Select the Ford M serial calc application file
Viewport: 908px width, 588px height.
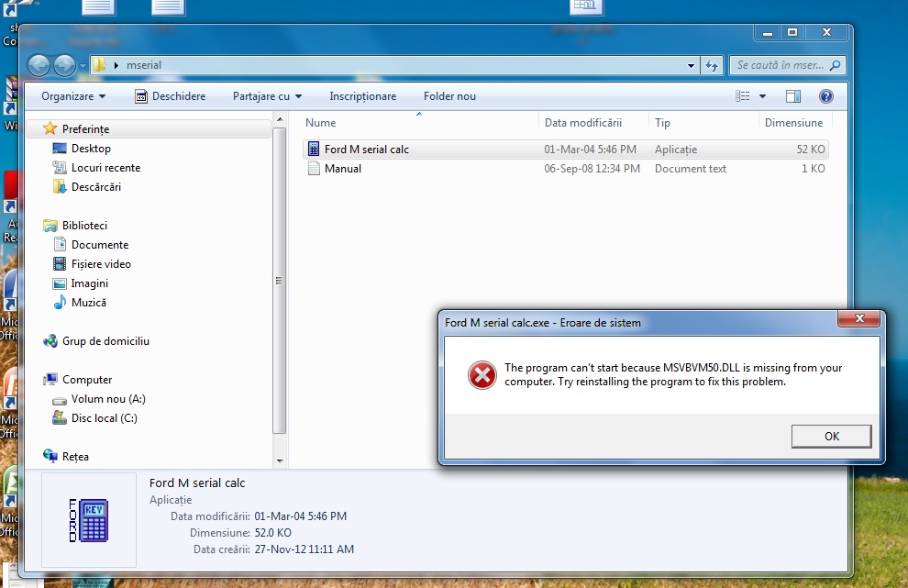point(366,150)
